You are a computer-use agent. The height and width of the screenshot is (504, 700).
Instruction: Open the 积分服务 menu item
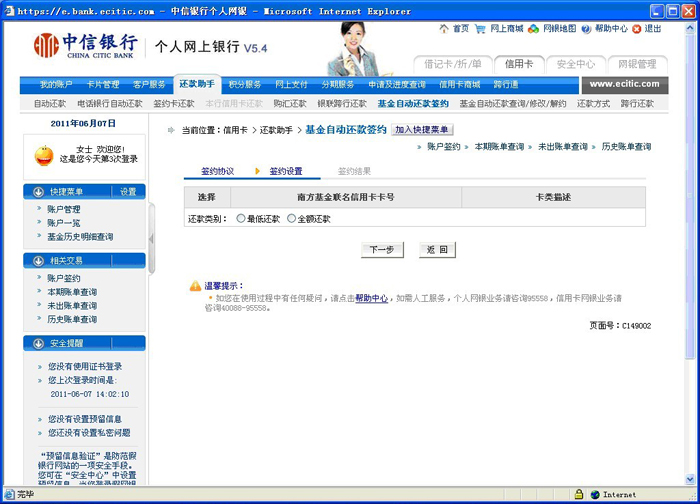[x=244, y=85]
